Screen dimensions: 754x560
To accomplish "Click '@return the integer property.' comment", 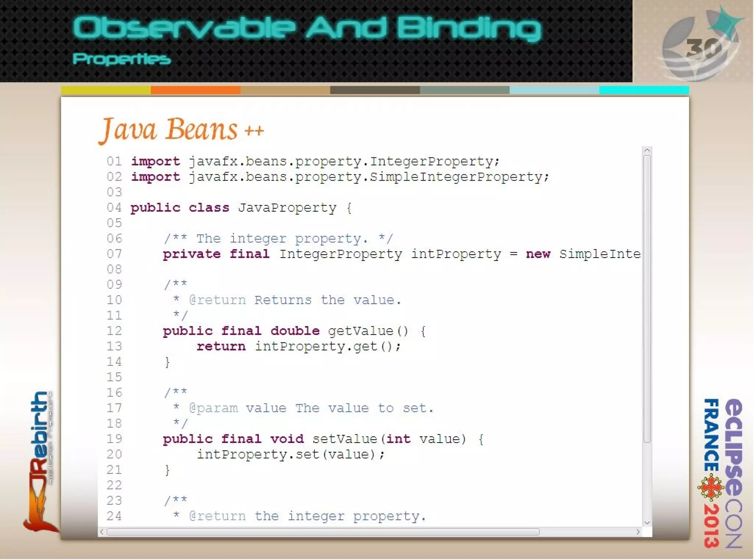I will pos(299,516).
